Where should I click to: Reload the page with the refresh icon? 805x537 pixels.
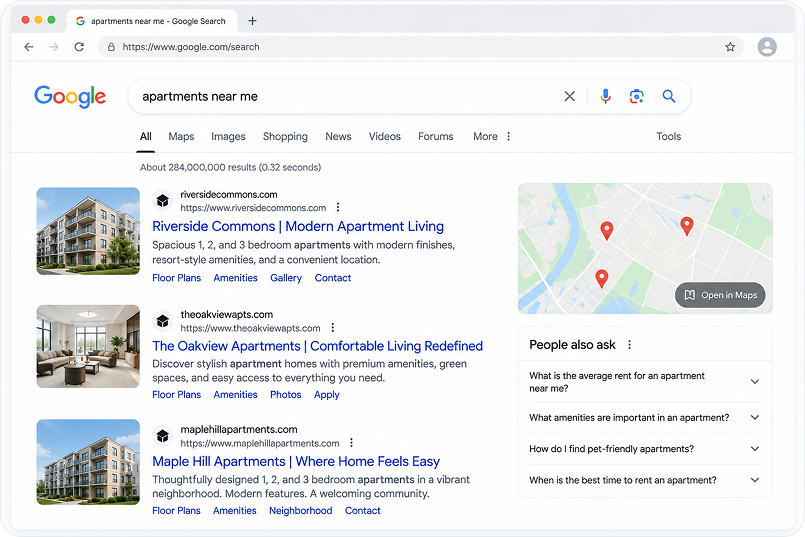click(x=79, y=47)
